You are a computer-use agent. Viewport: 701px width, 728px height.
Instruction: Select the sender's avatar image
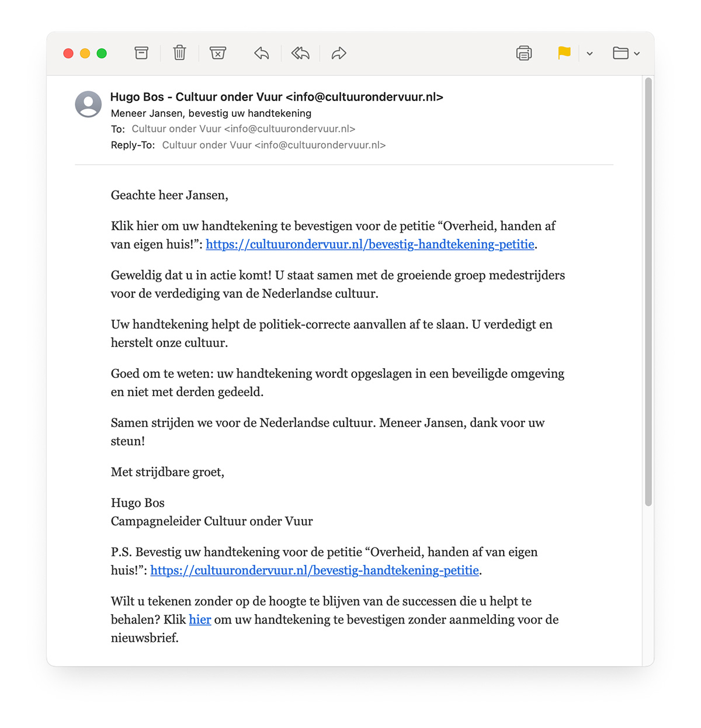pyautogui.click(x=88, y=105)
